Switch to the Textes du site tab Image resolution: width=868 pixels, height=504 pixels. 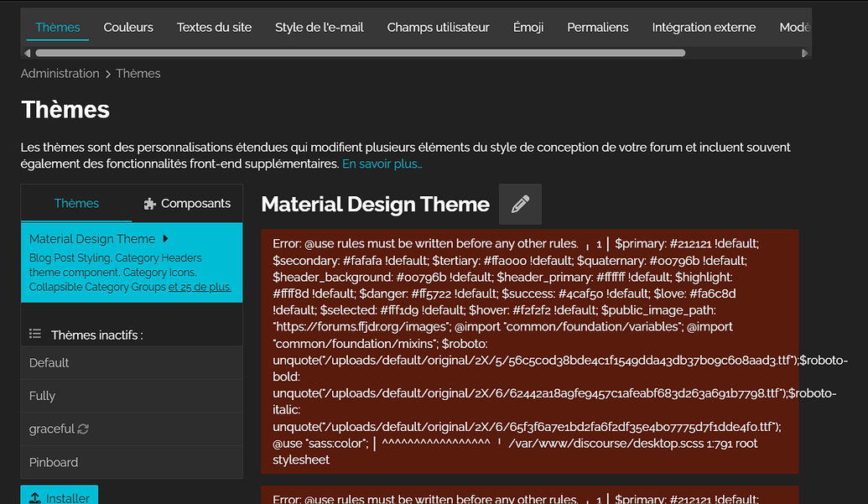[x=214, y=27]
